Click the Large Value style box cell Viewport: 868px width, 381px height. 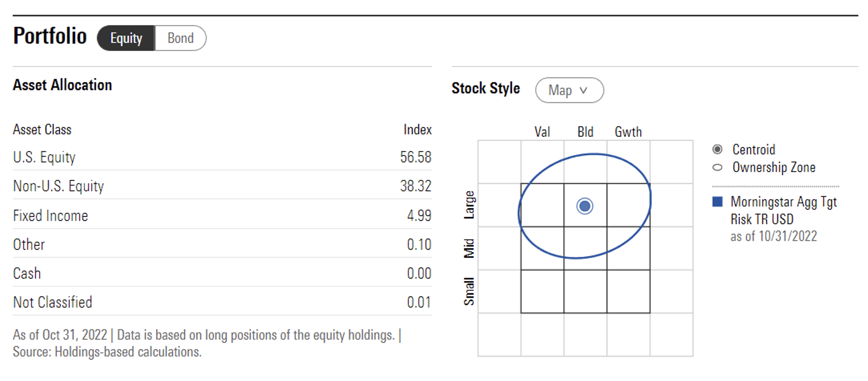542,205
